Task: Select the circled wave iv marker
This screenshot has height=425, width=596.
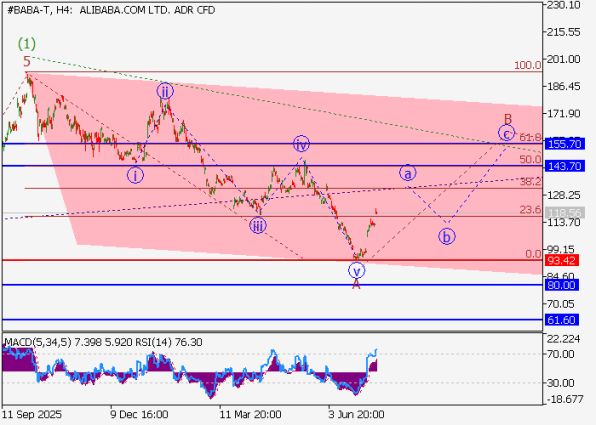Action: click(x=301, y=144)
